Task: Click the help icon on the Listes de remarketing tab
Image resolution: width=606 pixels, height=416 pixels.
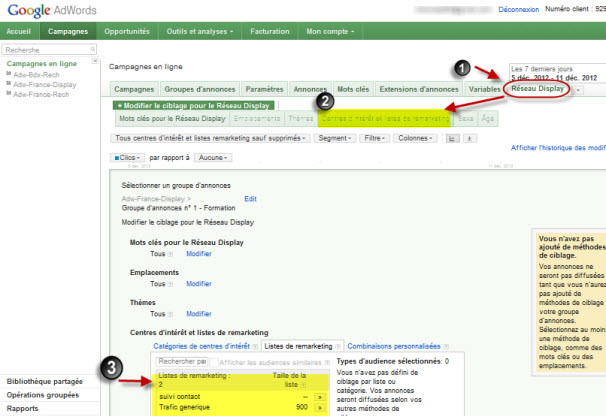Action: (338, 347)
